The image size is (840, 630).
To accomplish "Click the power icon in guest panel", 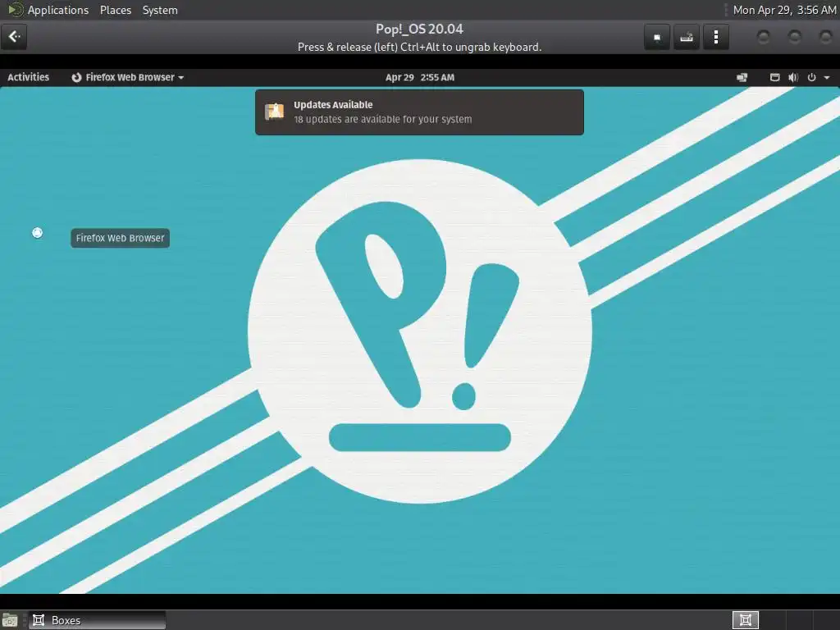I will 811,77.
